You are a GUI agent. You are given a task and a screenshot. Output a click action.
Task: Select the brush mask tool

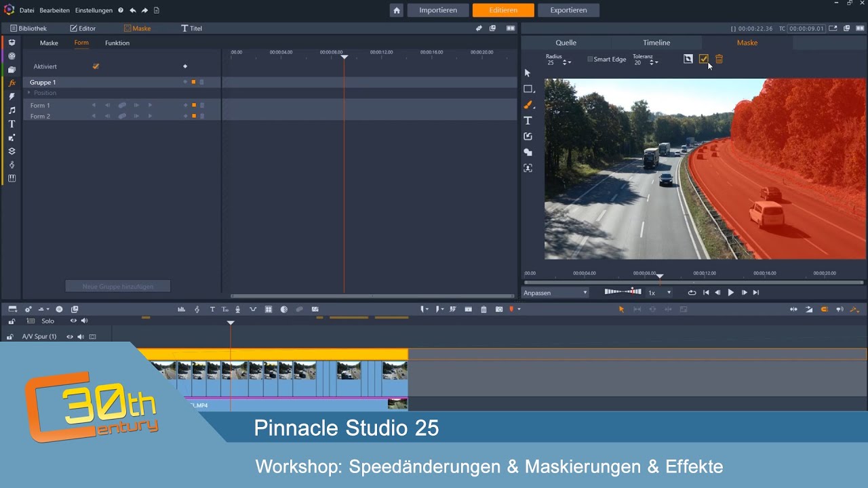[x=528, y=105]
